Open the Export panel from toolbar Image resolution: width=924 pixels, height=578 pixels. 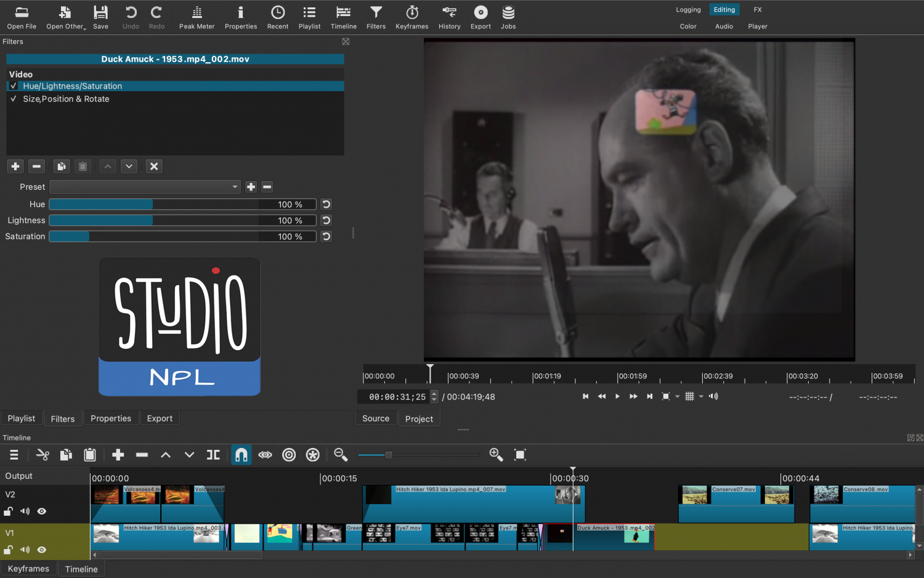480,17
